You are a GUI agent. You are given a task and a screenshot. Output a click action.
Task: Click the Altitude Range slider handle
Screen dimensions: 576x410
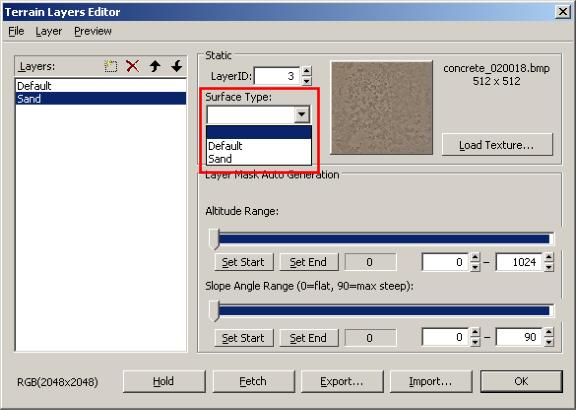[214, 239]
